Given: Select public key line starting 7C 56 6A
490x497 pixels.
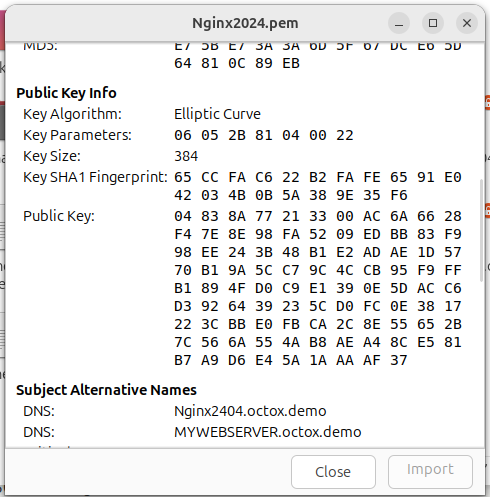Looking at the screenshot, I should tap(318, 342).
